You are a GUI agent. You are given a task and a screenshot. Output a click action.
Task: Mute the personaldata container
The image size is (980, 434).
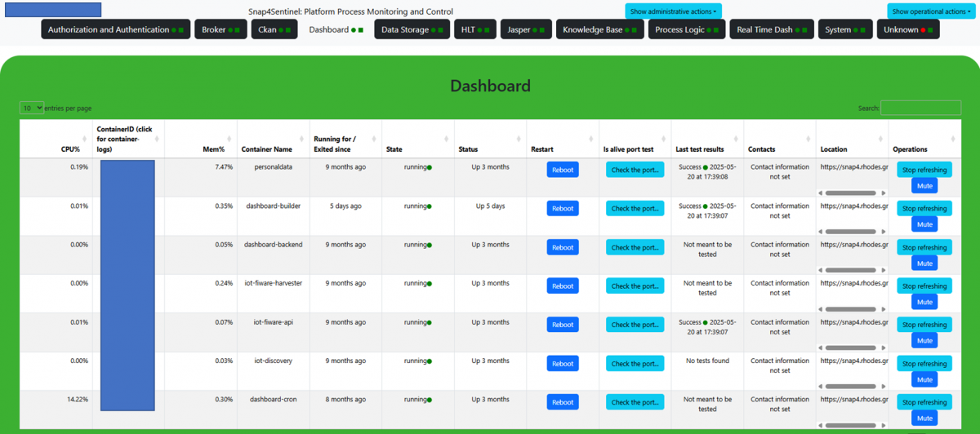click(924, 186)
